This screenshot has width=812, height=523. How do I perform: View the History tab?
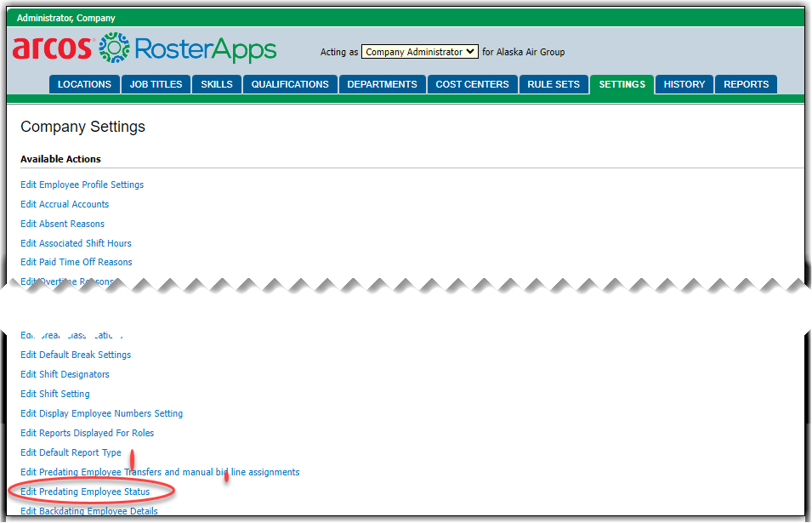684,84
